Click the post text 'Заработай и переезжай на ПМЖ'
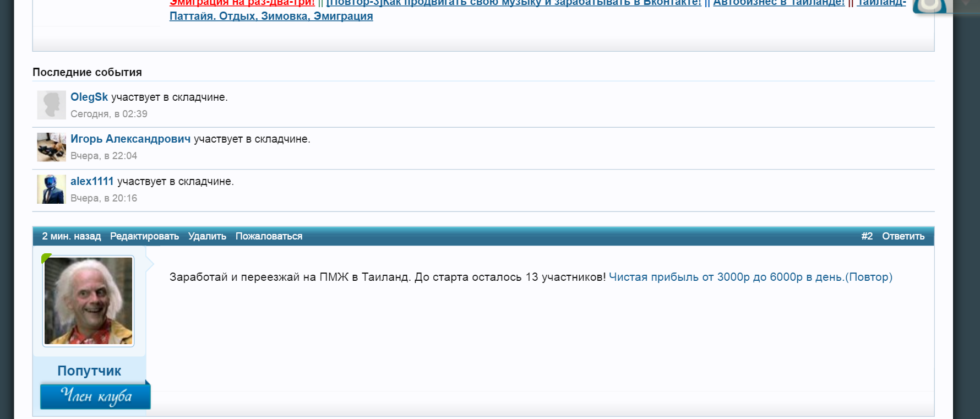 click(x=259, y=277)
